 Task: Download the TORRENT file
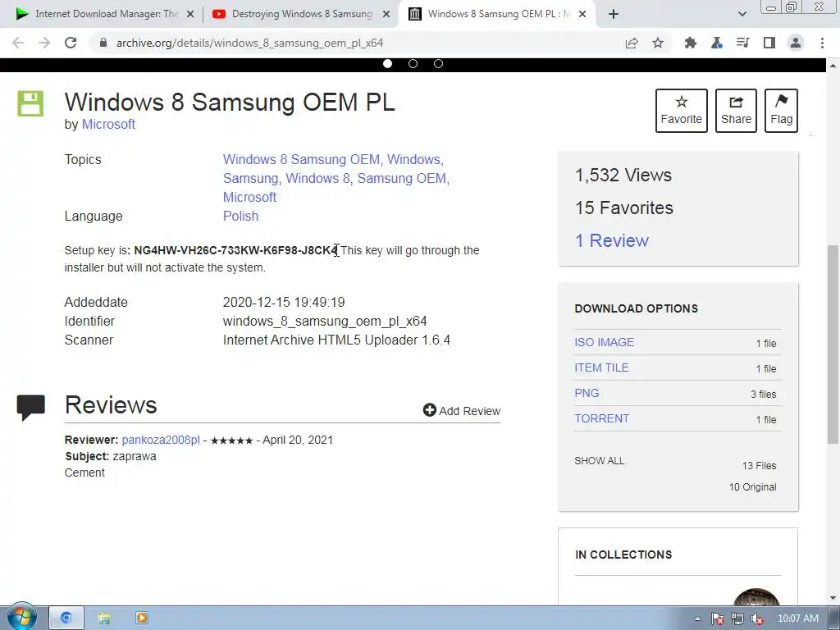coord(601,418)
